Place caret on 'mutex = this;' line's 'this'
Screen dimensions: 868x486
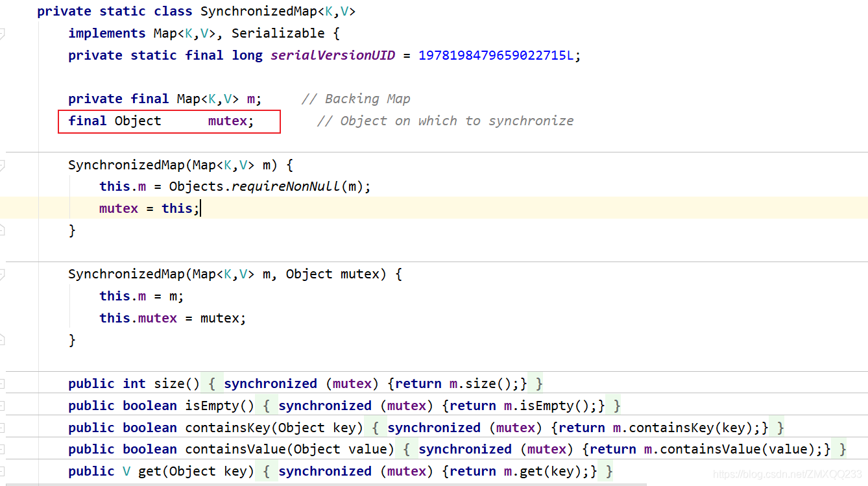[177, 208]
